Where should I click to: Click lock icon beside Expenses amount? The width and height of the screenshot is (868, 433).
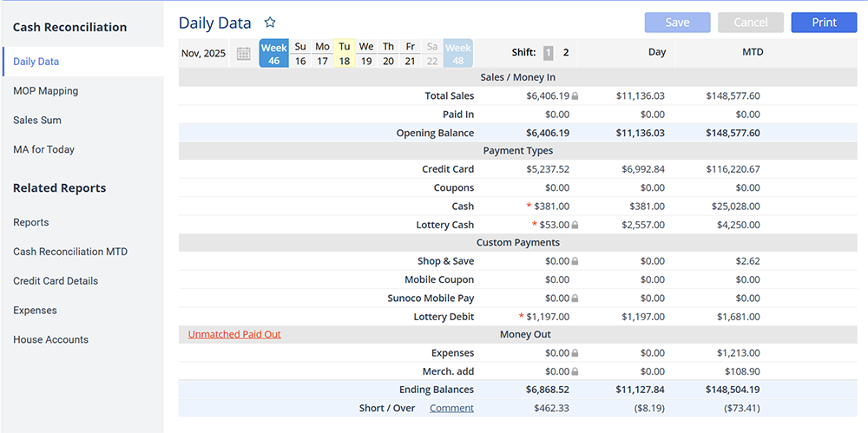point(575,354)
